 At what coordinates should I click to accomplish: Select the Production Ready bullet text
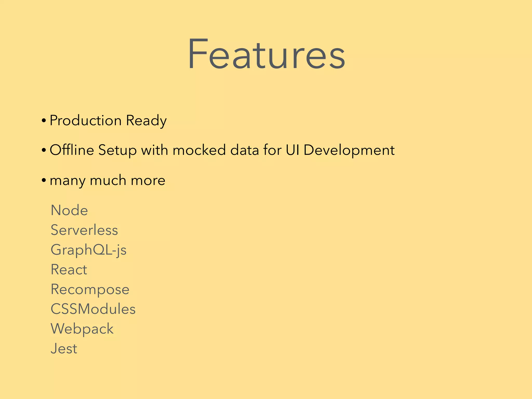click(108, 121)
